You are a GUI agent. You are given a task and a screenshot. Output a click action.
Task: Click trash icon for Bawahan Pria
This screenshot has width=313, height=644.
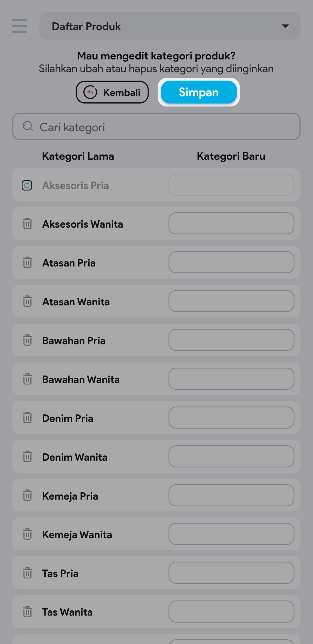28,340
